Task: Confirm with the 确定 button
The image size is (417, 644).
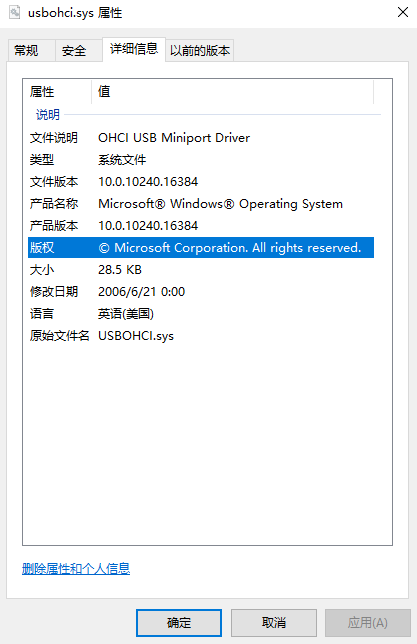Action: [x=179, y=623]
